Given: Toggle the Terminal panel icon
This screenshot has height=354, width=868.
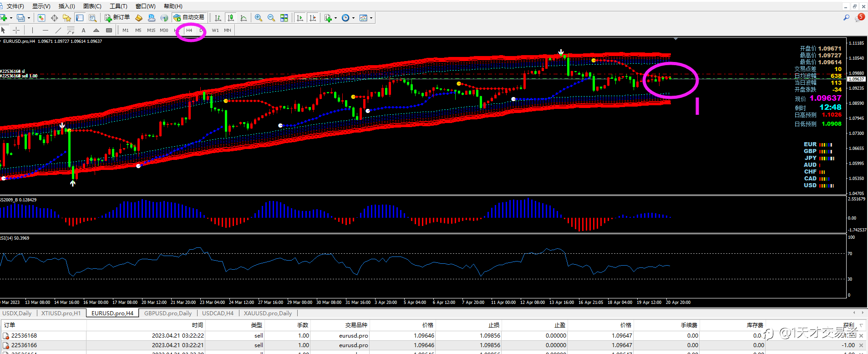Looking at the screenshot, I should 80,18.
